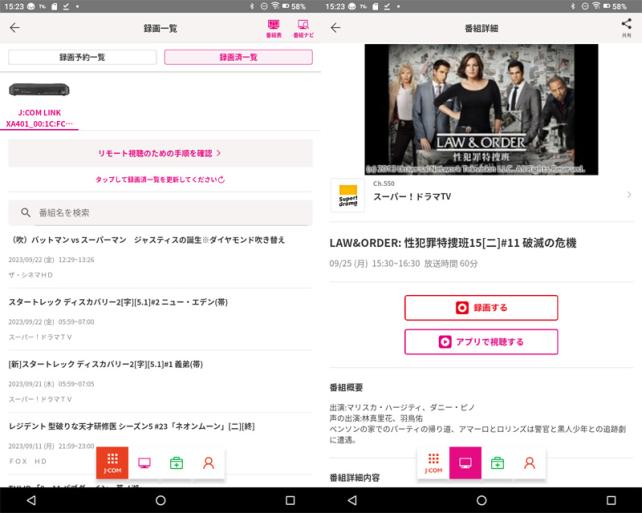The width and height of the screenshot is (642, 513).
Task: Open the 番組ナビ icon
Action: click(303, 29)
